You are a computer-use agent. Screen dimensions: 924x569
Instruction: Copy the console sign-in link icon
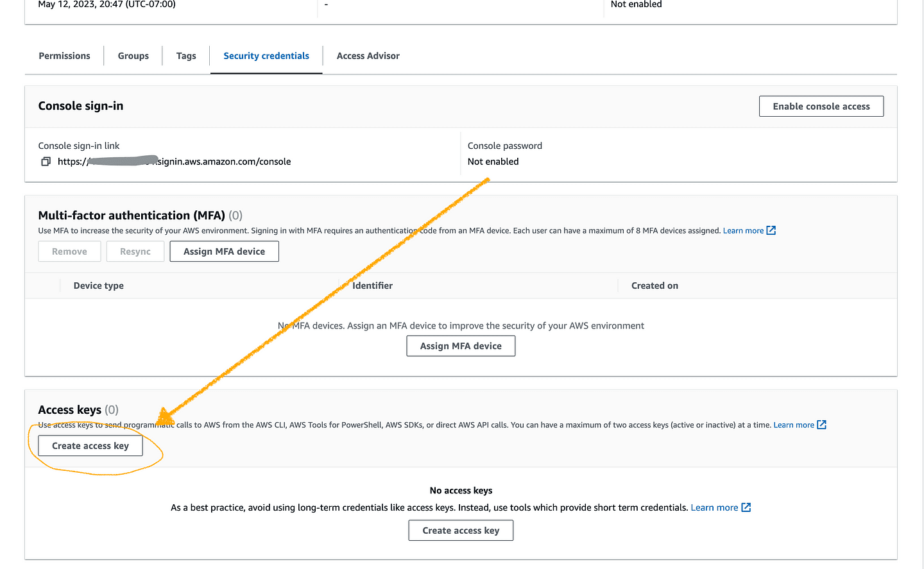(x=46, y=162)
